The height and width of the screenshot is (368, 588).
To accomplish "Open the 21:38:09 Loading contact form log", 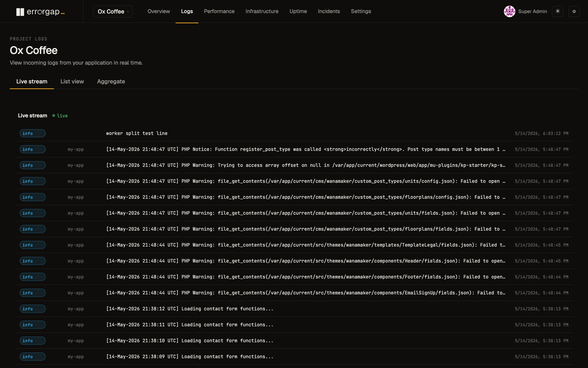I will [x=190, y=357].
